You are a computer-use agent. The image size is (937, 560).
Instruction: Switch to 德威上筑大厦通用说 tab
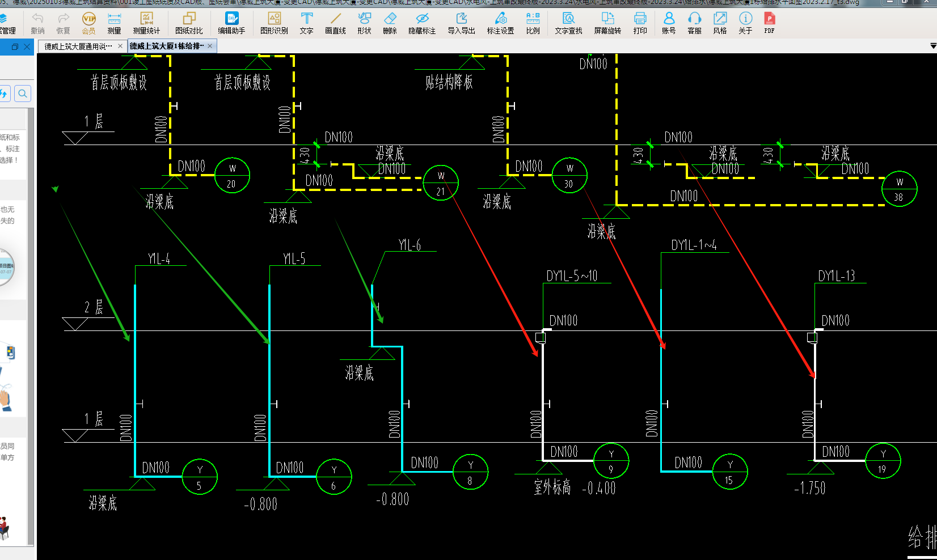click(78, 46)
